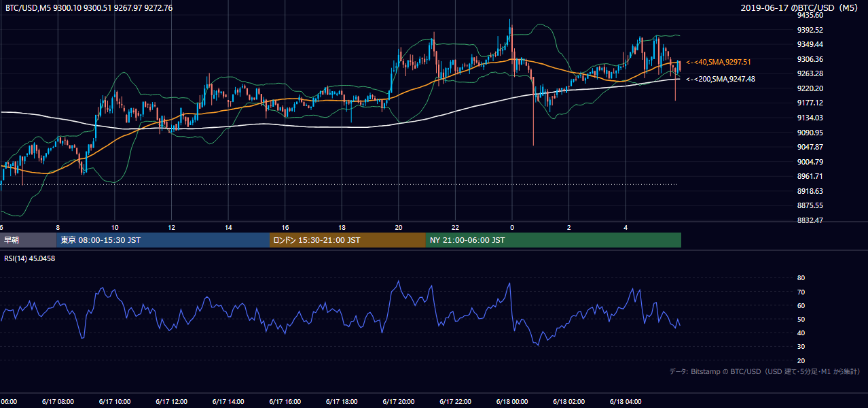Click price axis value 9306.36
The height and width of the screenshot is (408, 868).
pos(810,59)
